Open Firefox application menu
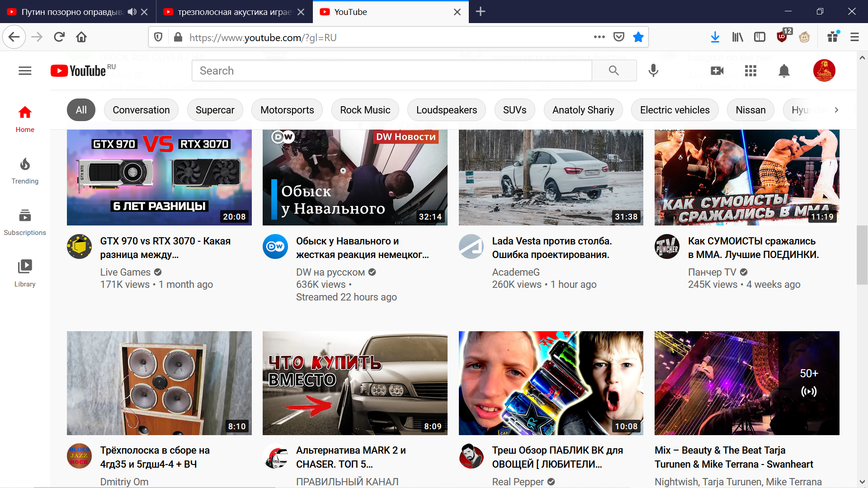The height and width of the screenshot is (488, 868). tap(854, 37)
